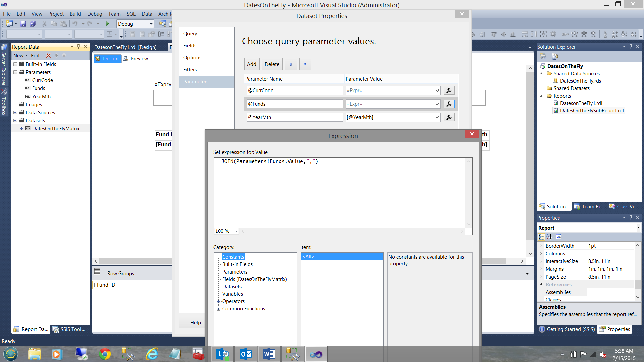Click the Add parameter button
The height and width of the screenshot is (362, 644).
tap(251, 64)
